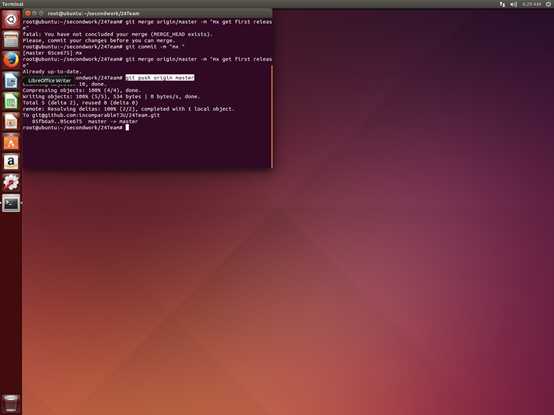This screenshot has width=554, height=415.
Task: Maximize the terminal window
Action: [41, 13]
